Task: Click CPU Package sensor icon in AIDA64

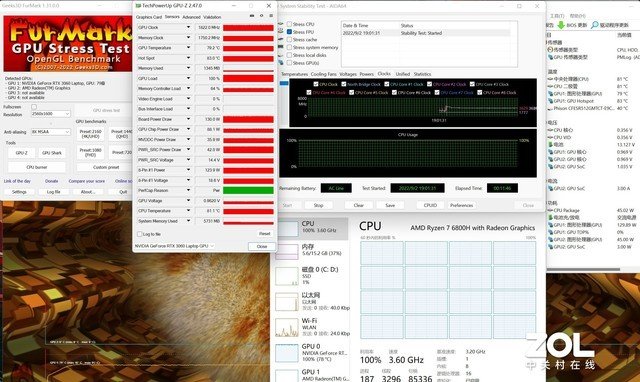Action: pyautogui.click(x=550, y=210)
